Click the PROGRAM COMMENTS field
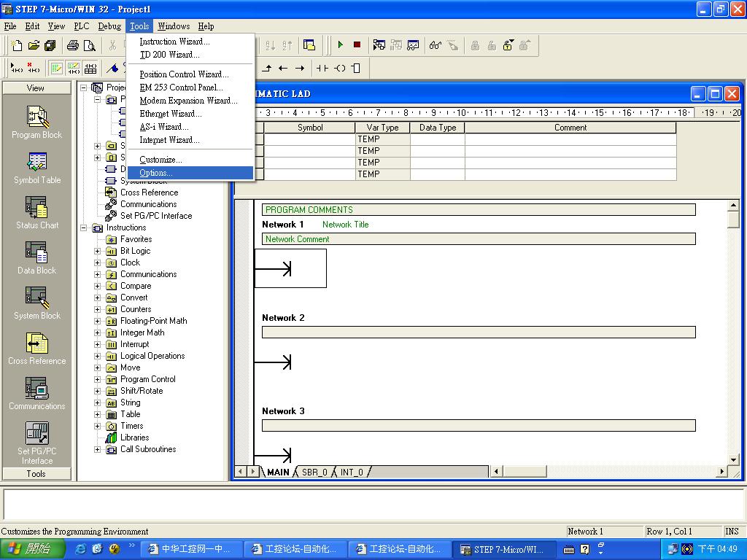The width and height of the screenshot is (747, 560). click(x=479, y=210)
